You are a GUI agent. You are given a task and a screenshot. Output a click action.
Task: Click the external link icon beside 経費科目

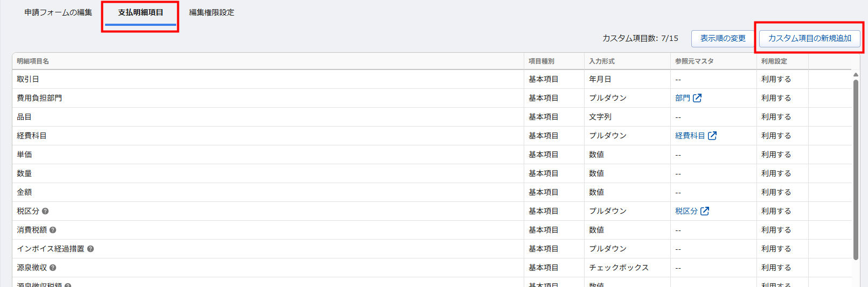712,136
